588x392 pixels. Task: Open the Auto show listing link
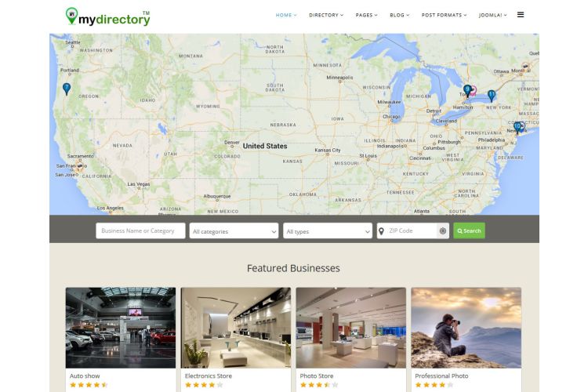click(85, 376)
